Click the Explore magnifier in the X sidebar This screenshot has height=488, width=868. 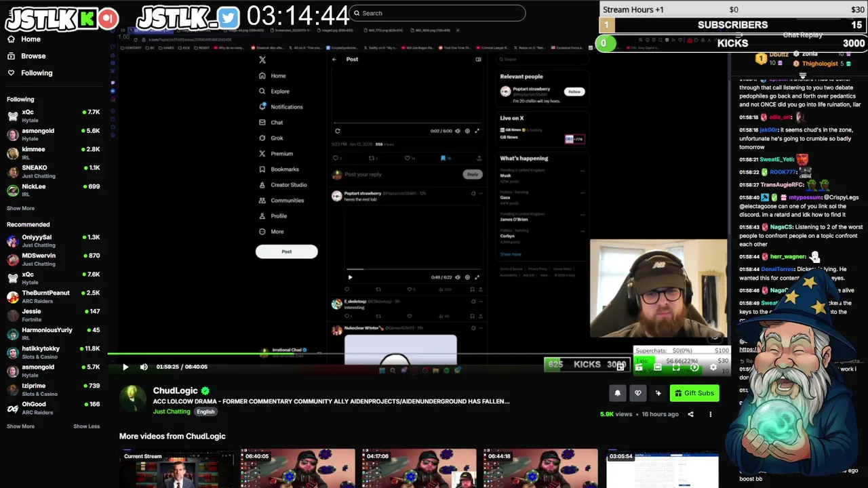point(262,91)
